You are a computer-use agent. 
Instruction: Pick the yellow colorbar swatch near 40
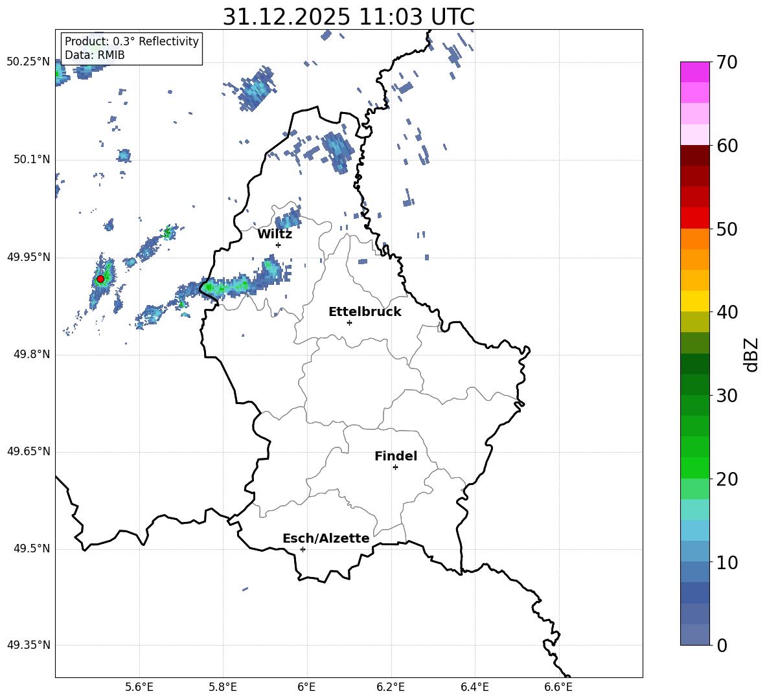coord(694,301)
